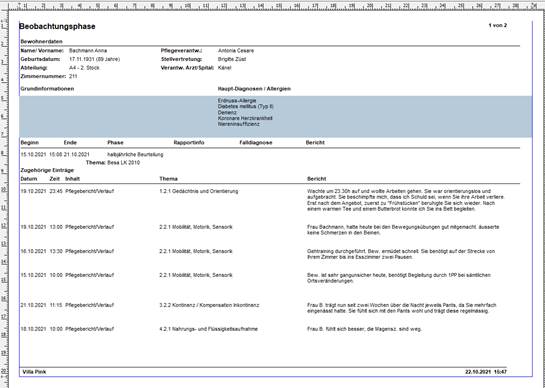The image size is (545, 388).
Task: Click the Villa Pink footer label
Action: pos(34,372)
